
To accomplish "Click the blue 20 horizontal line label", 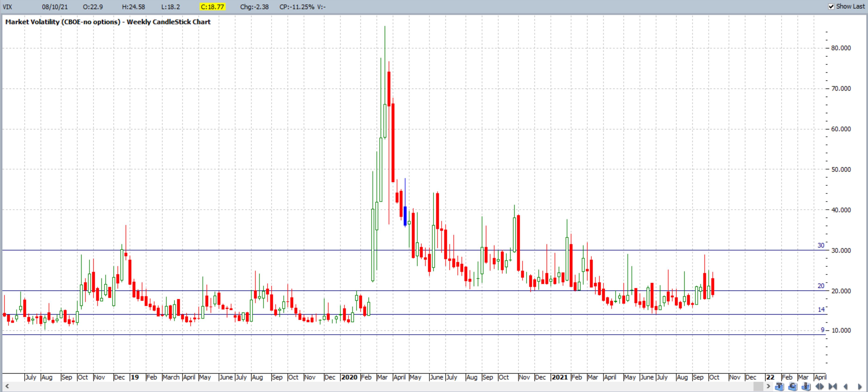I will [x=821, y=286].
